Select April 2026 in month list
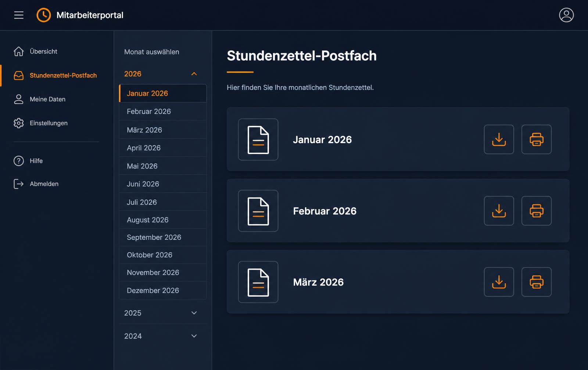The width and height of the screenshot is (588, 370). 163,148
